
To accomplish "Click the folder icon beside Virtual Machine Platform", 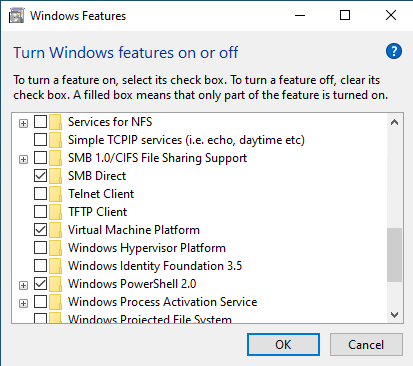I will pos(55,230).
